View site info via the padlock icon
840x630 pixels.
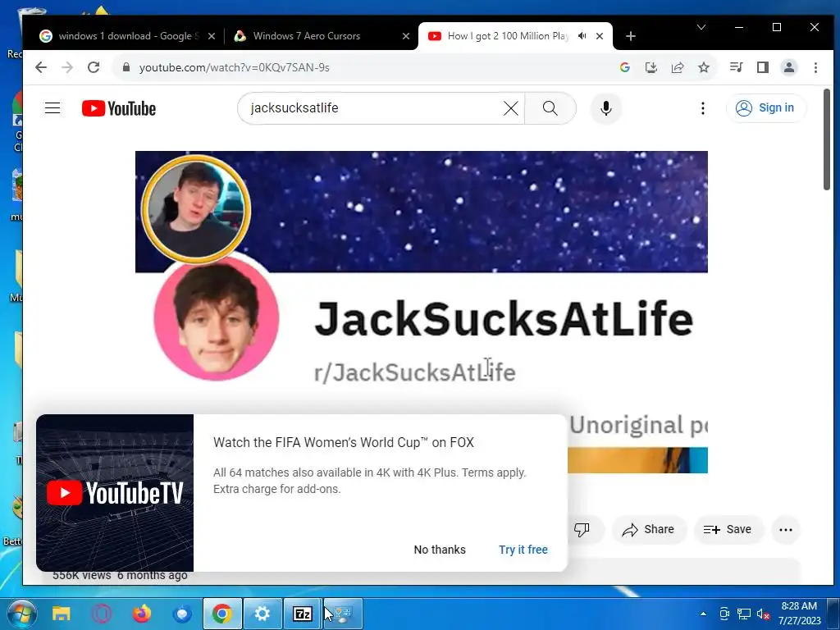126,67
